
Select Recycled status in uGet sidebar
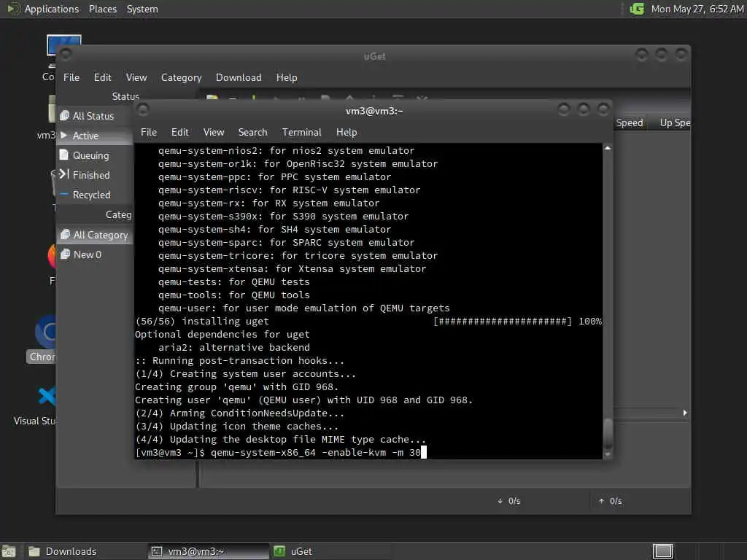(94, 195)
